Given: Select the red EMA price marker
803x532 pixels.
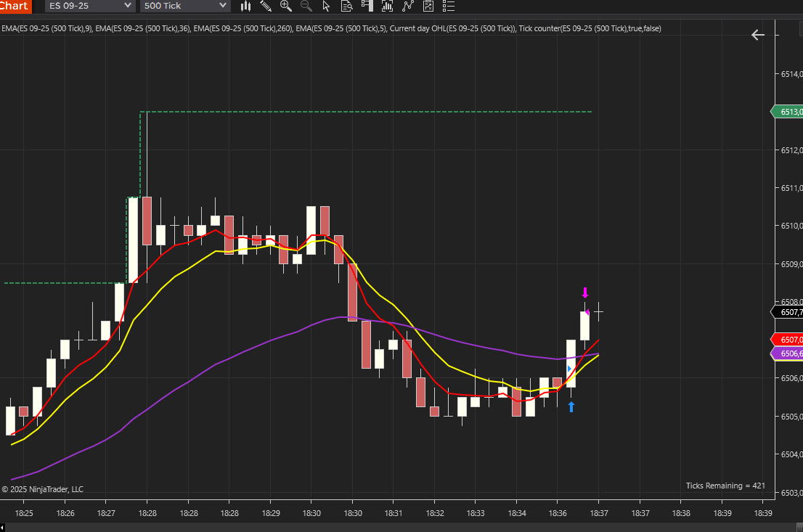Looking at the screenshot, I should (x=788, y=340).
